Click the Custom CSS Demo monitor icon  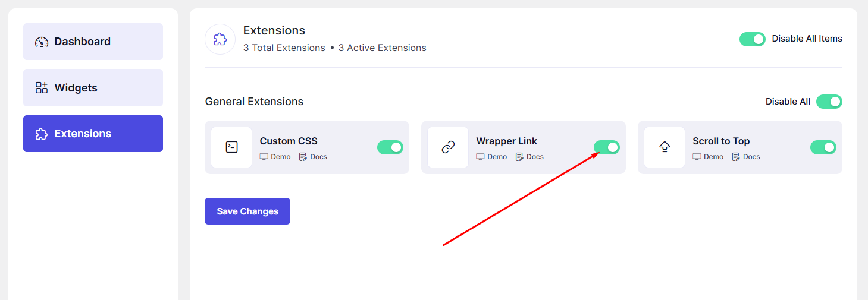tap(264, 157)
